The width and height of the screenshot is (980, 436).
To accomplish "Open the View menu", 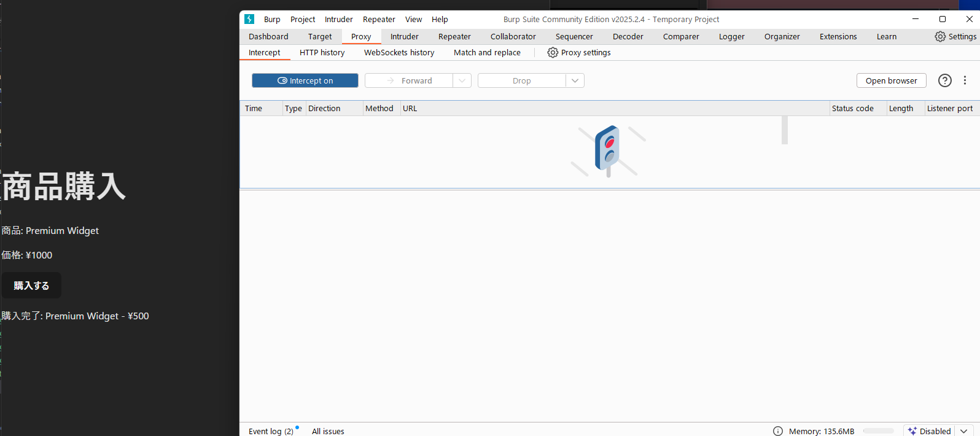I will 413,19.
